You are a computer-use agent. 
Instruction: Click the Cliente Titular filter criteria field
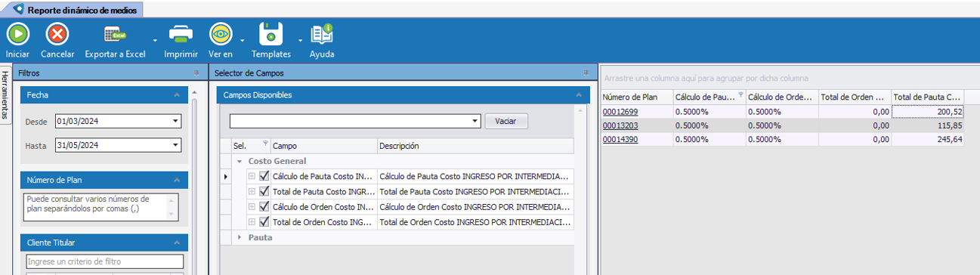(104, 261)
